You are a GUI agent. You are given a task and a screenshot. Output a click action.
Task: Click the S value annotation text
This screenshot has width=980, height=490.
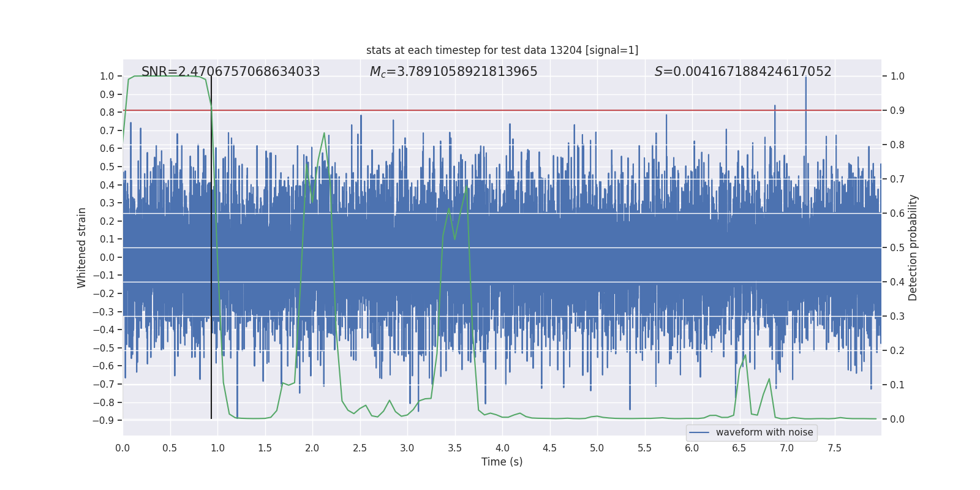tap(742, 72)
